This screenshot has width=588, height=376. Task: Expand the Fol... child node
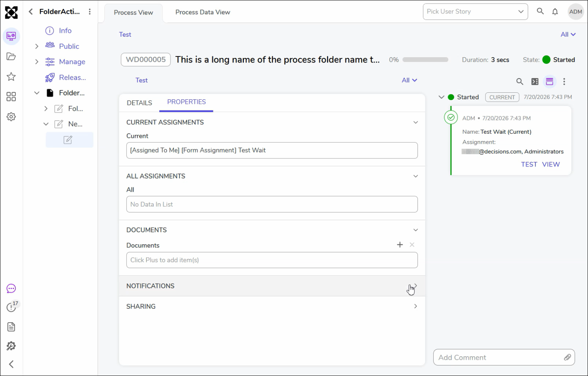point(46,109)
